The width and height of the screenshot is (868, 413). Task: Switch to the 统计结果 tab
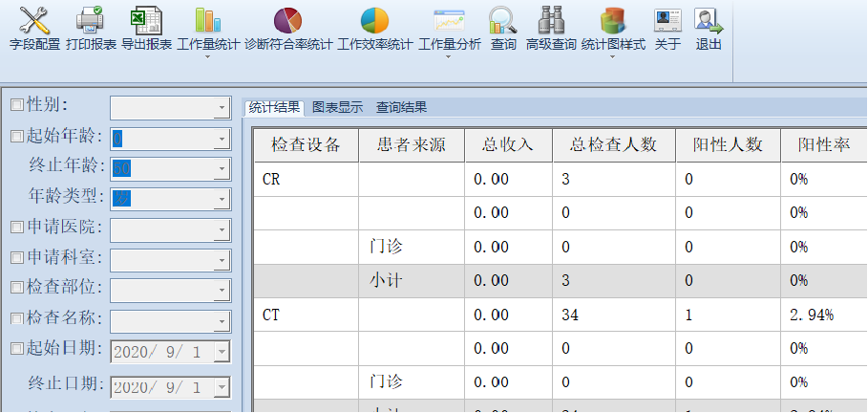(274, 107)
